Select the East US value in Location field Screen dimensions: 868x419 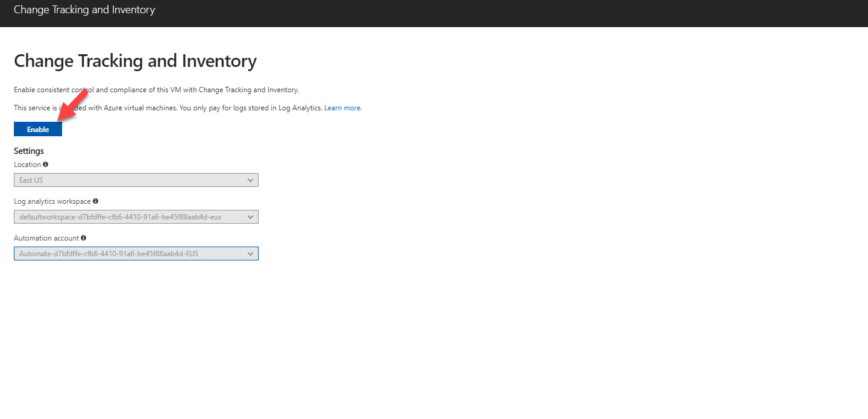click(x=31, y=180)
